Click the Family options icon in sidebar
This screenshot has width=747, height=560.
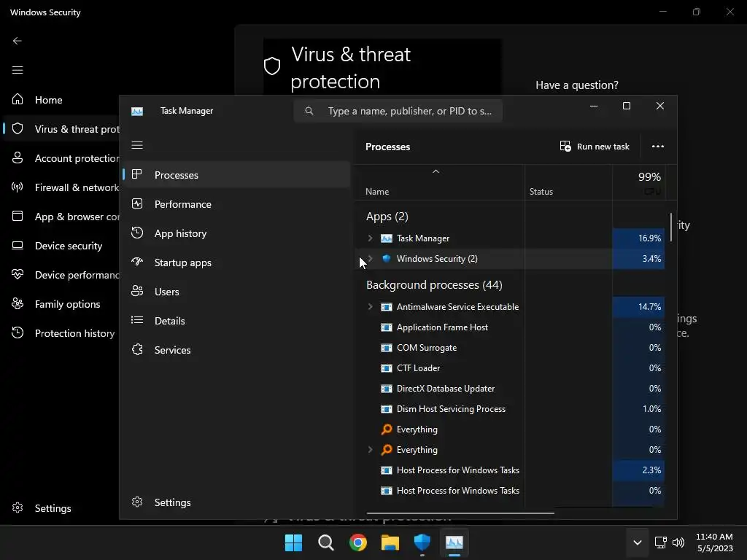pos(18,303)
